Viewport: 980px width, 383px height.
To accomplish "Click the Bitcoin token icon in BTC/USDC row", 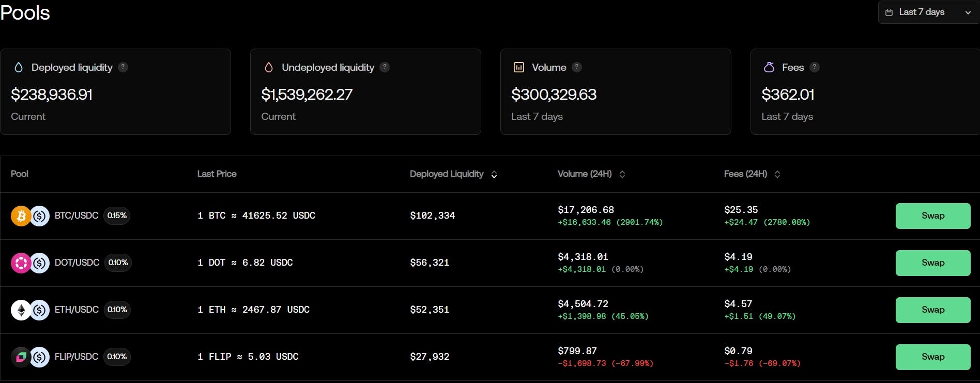I will pyautogui.click(x=21, y=216).
